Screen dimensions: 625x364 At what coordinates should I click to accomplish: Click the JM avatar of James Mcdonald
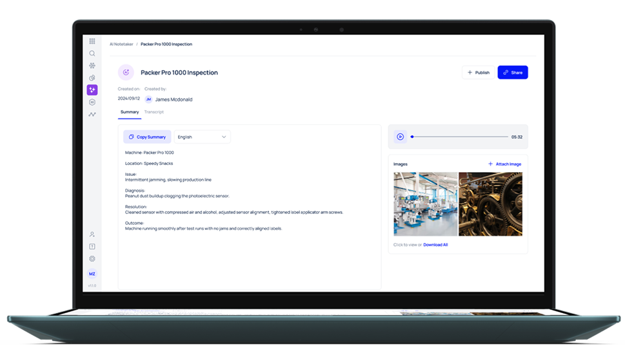click(x=148, y=99)
